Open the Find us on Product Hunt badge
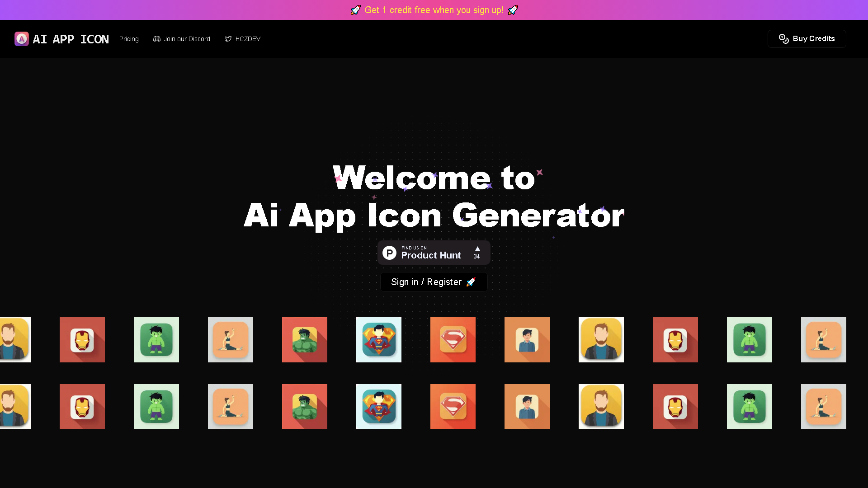This screenshot has height=488, width=868. point(434,253)
